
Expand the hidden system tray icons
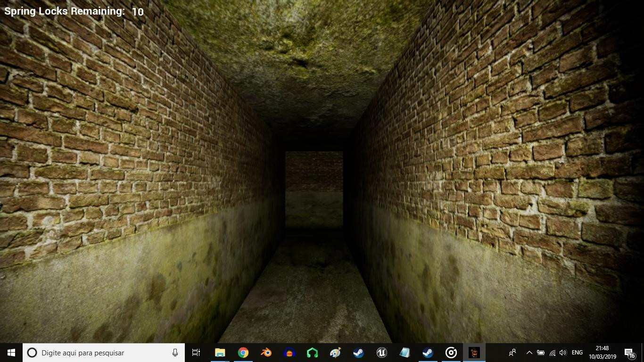[x=529, y=353]
